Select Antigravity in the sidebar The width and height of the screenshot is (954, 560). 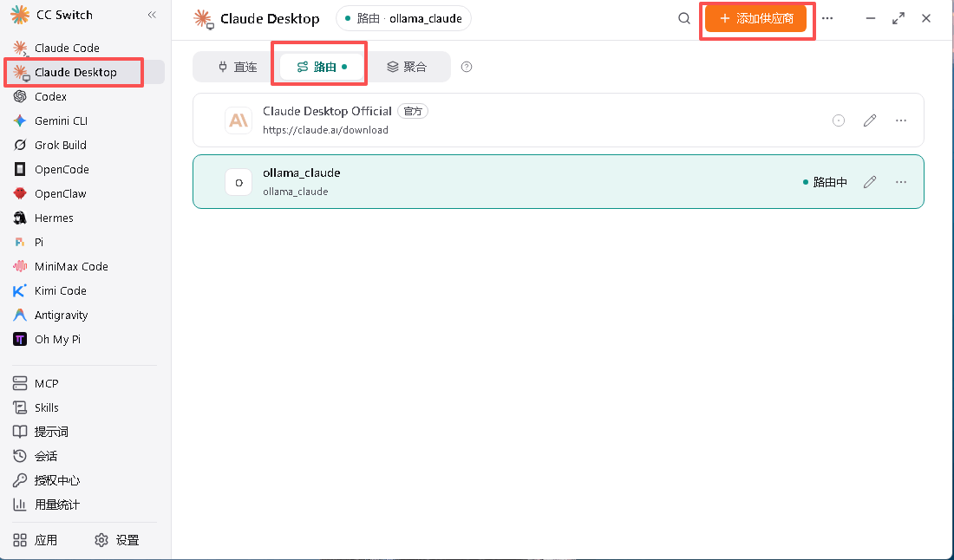61,316
